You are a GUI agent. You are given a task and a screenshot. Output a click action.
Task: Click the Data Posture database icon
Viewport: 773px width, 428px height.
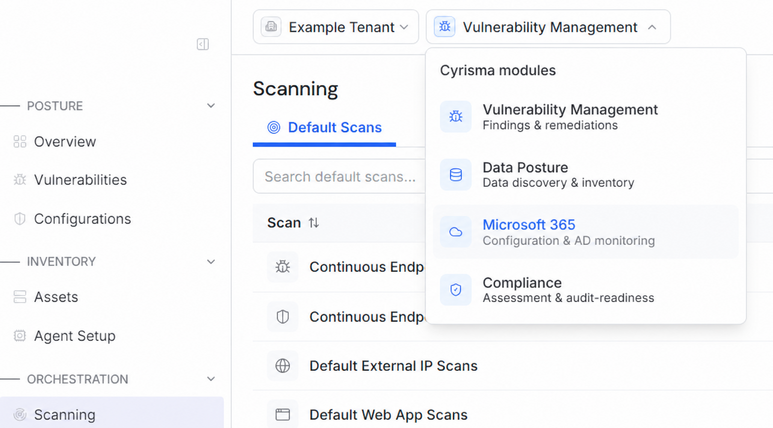(x=456, y=175)
